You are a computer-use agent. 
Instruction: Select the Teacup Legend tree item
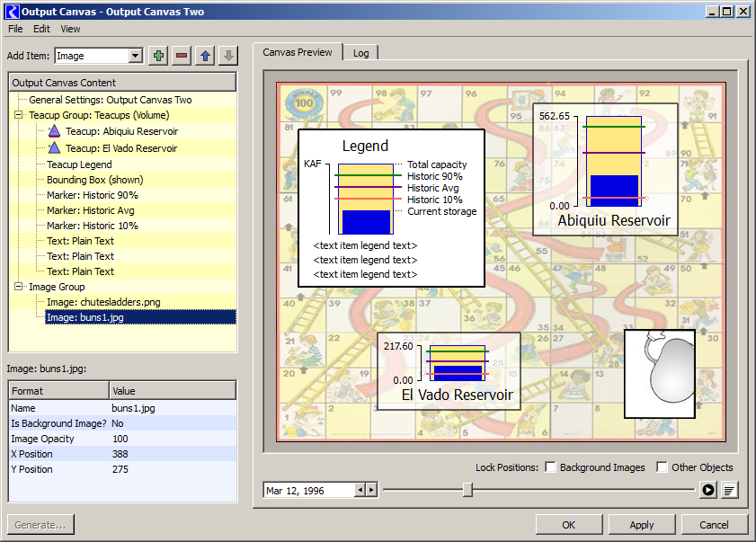tap(79, 164)
